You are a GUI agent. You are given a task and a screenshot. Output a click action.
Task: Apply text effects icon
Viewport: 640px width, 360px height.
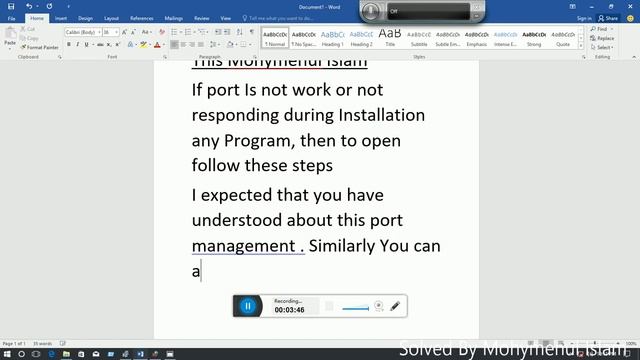click(131, 44)
